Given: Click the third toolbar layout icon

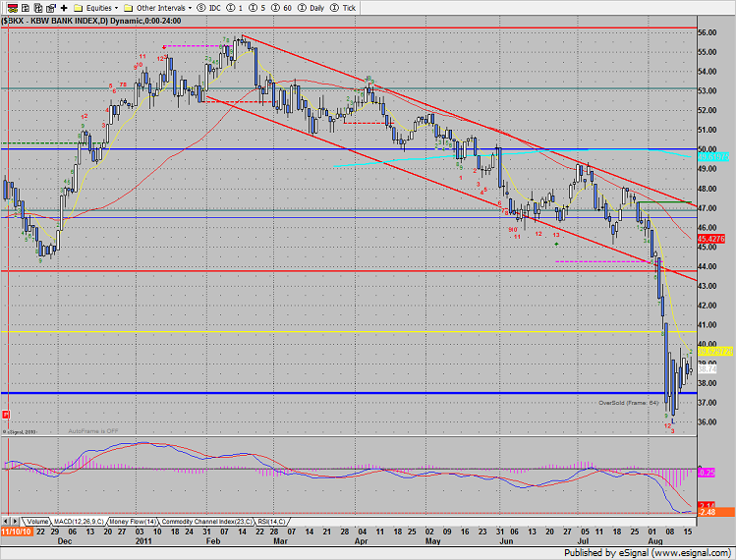Looking at the screenshot, I should 38,8.
